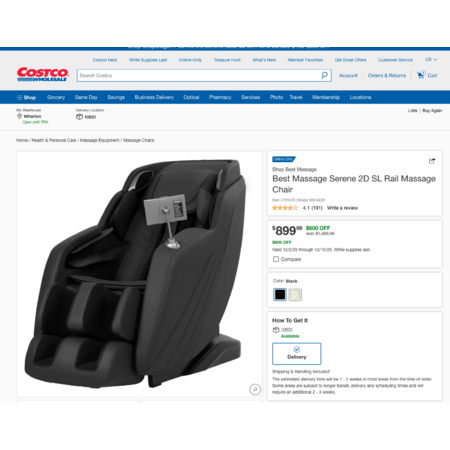The width and height of the screenshot is (450, 450).
Task: Click the search magnifier icon
Action: tap(324, 75)
